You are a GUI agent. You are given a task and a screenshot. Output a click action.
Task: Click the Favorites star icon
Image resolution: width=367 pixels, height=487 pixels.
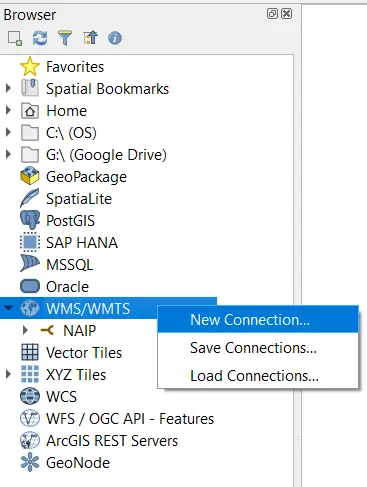(30, 66)
